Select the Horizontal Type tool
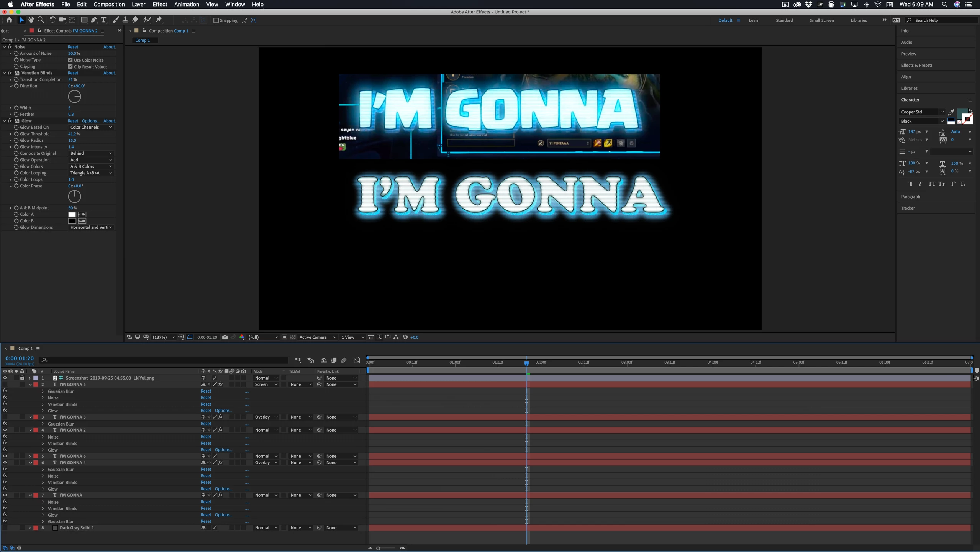The height and width of the screenshot is (552, 980). pyautogui.click(x=103, y=20)
